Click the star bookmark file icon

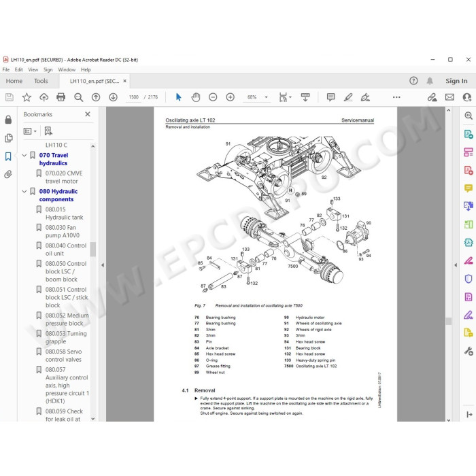pyautogui.click(x=27, y=97)
